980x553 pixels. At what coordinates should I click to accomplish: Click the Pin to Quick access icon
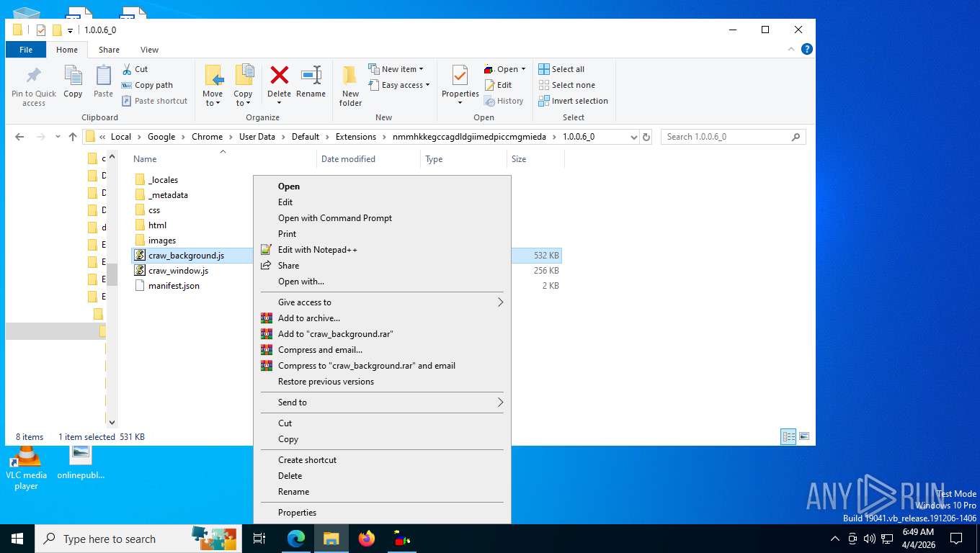point(34,76)
